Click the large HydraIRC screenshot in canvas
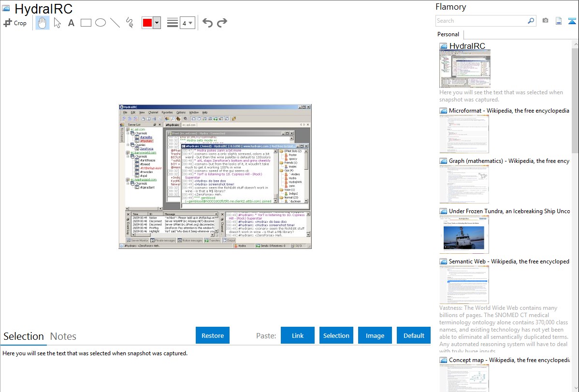This screenshot has height=392, width=579. [x=215, y=176]
